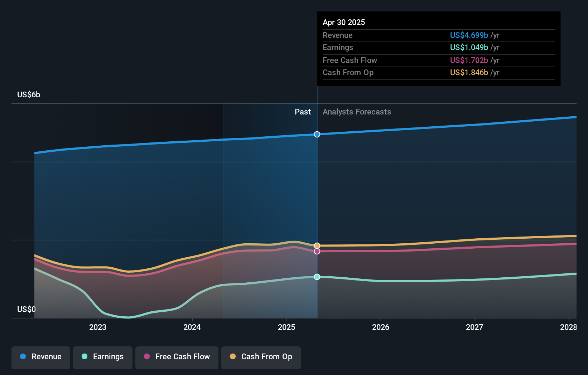This screenshot has height=375, width=588.
Task: Click the teal Earnings legend dot
Action: pyautogui.click(x=85, y=356)
